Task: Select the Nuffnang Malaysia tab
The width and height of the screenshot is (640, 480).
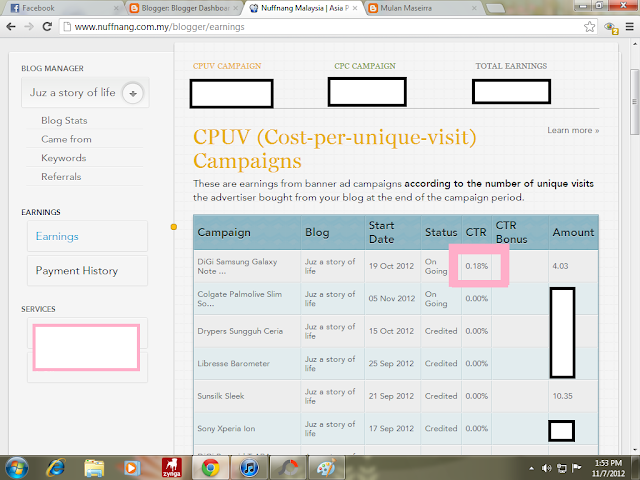Action: 302,8
